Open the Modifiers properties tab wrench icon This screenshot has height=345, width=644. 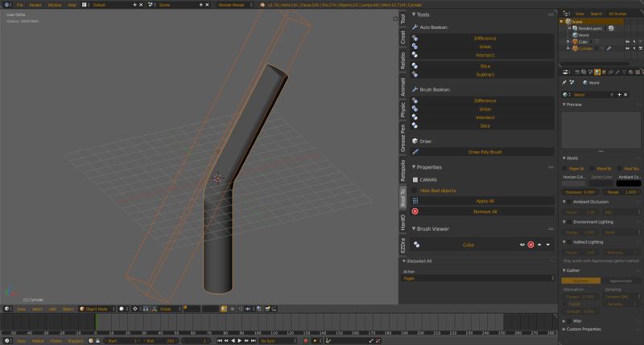coord(617,72)
